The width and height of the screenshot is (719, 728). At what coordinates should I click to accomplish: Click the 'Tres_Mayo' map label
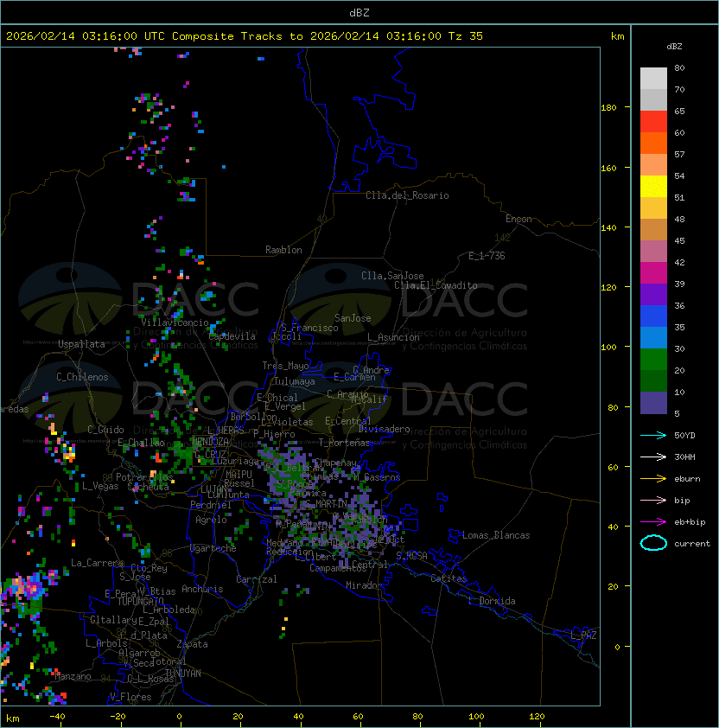click(285, 366)
